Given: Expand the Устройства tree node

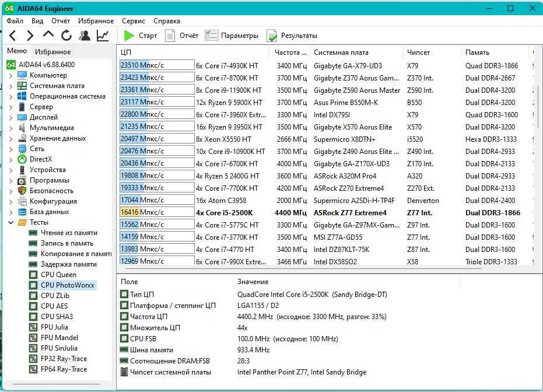Looking at the screenshot, I should pos(10,170).
